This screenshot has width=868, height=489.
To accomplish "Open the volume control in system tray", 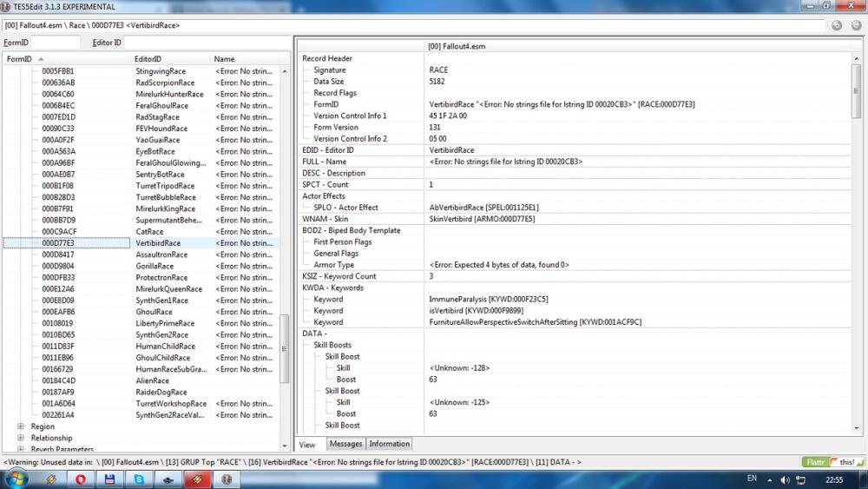I will (785, 479).
